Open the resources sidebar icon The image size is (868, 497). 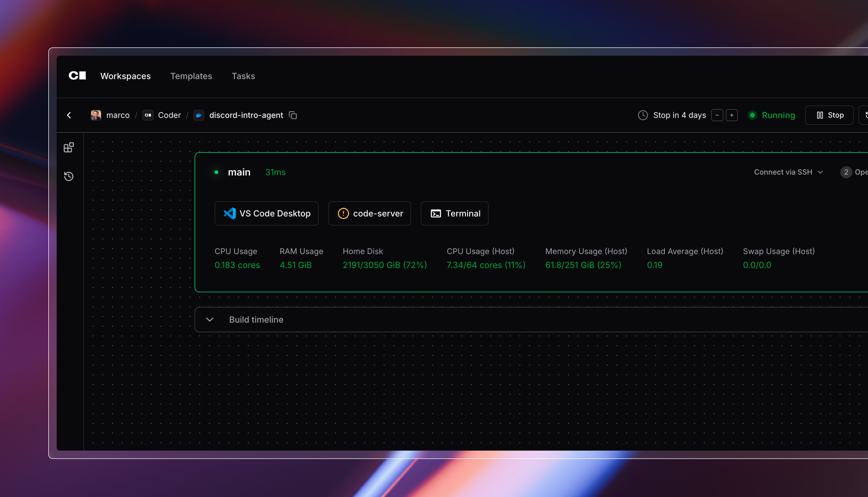69,147
